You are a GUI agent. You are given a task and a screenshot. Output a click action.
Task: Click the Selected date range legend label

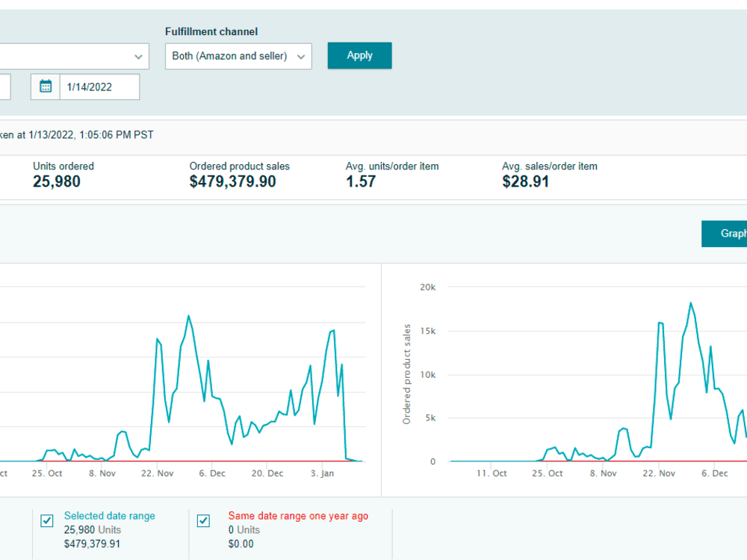[x=110, y=516]
